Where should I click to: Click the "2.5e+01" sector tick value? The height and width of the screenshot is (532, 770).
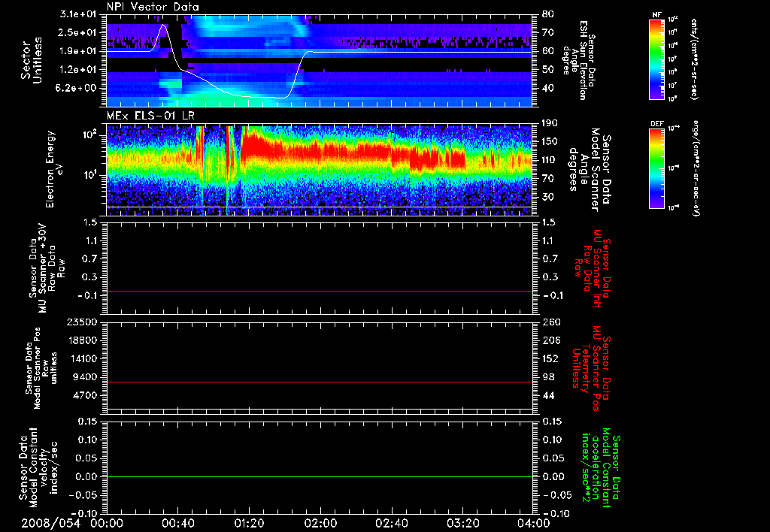78,32
